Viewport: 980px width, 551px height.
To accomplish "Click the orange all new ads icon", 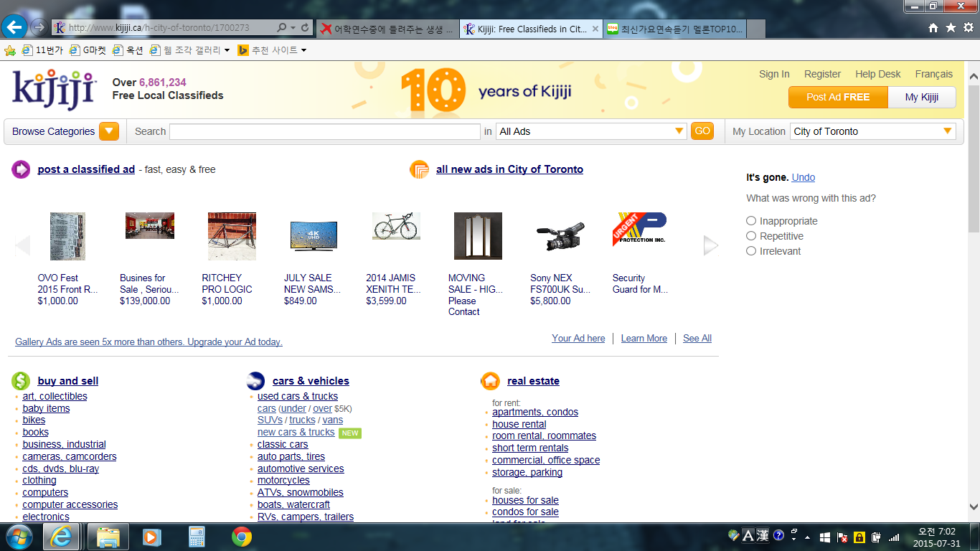I will (x=419, y=170).
